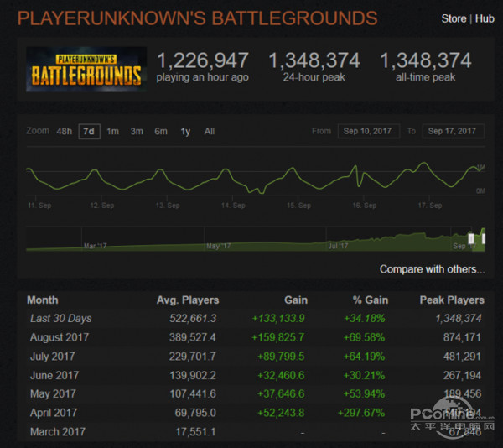503x448 pixels.
Task: Show All time zoom range
Action: [210, 131]
